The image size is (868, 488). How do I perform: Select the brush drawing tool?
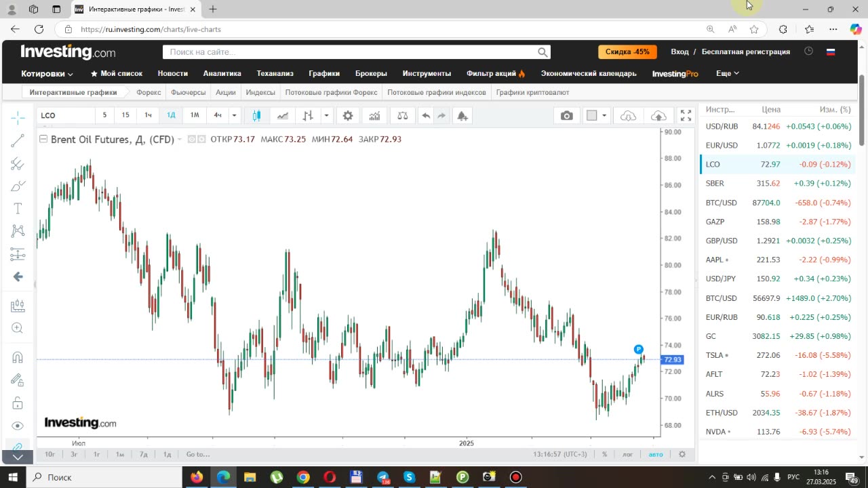click(18, 186)
